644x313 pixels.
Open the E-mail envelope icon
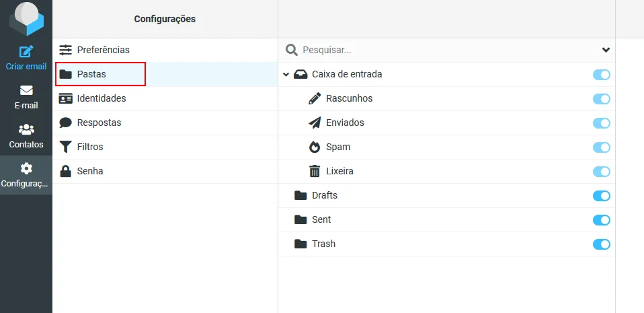[x=26, y=90]
